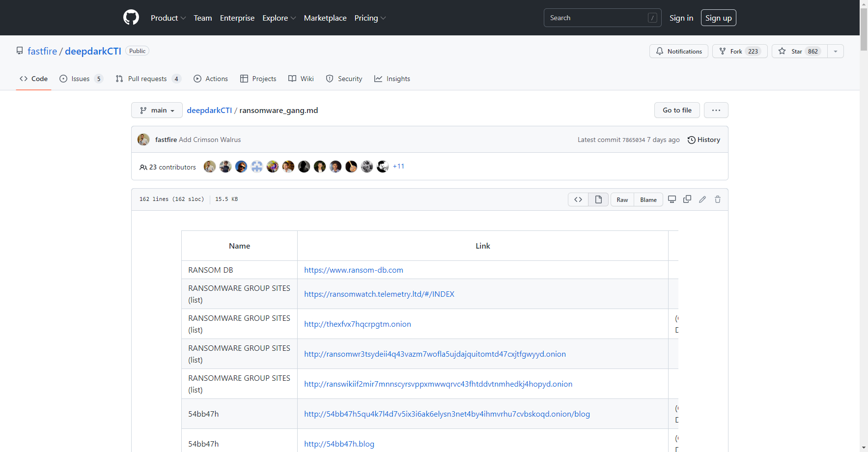The image size is (868, 452).
Task: Click the GitHub octocat logo
Action: tap(131, 17)
